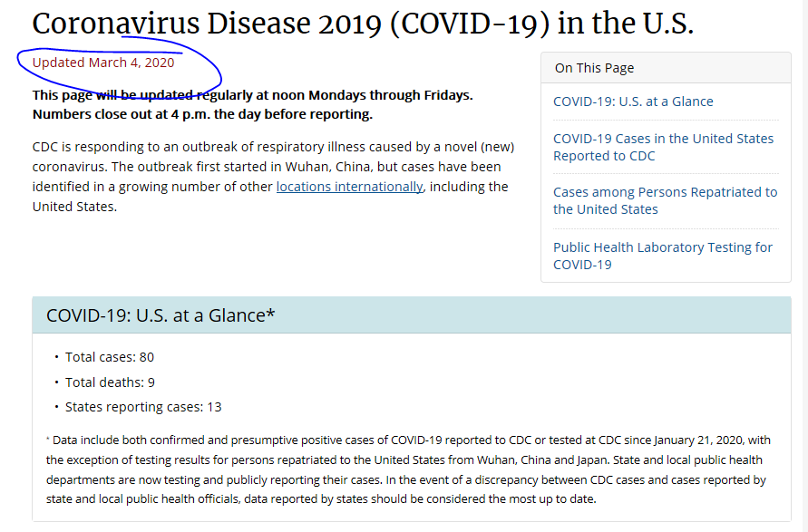This screenshot has height=532, width=808.
Task: Open Cases among Persons Repatriated link
Action: (665, 200)
